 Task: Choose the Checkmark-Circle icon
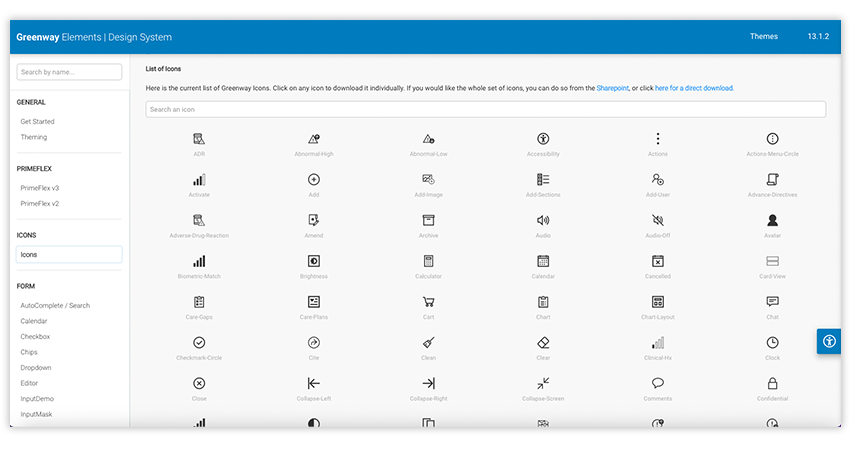click(199, 343)
